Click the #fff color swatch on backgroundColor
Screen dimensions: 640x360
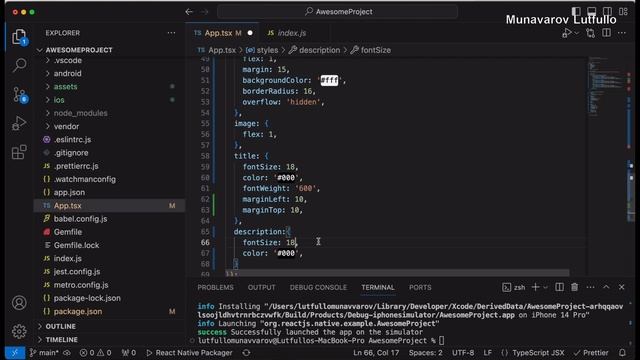(x=329, y=80)
